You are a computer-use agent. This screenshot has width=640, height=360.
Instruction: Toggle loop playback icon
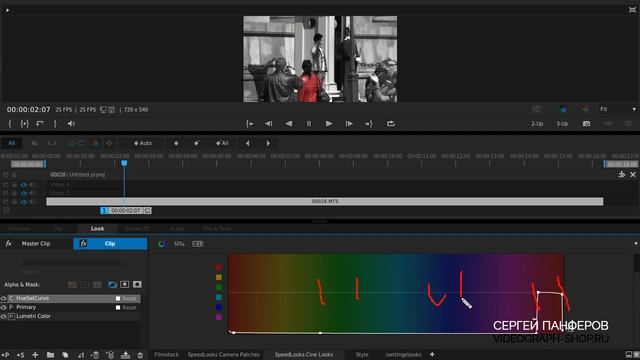point(391,124)
